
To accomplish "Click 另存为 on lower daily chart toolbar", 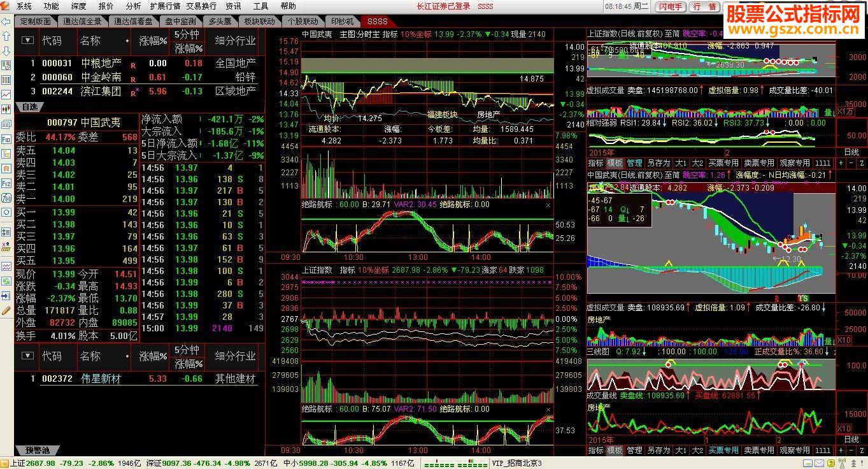I will point(658,450).
